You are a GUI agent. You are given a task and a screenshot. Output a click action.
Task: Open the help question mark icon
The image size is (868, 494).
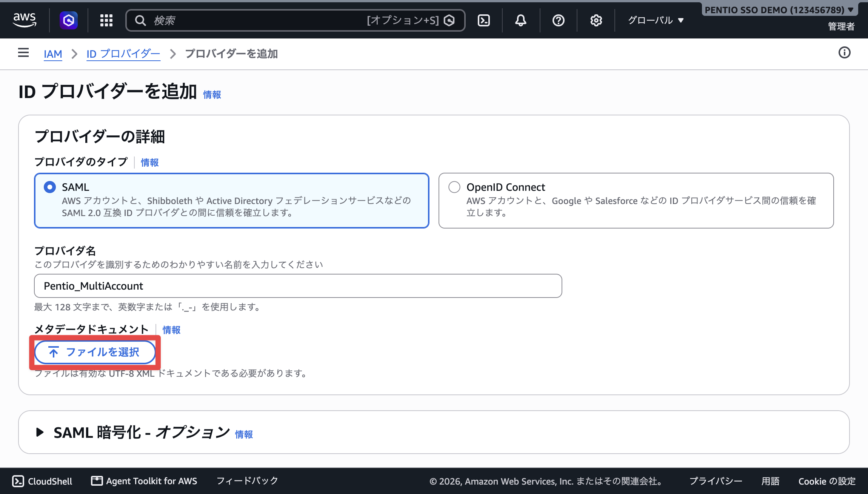[559, 20]
